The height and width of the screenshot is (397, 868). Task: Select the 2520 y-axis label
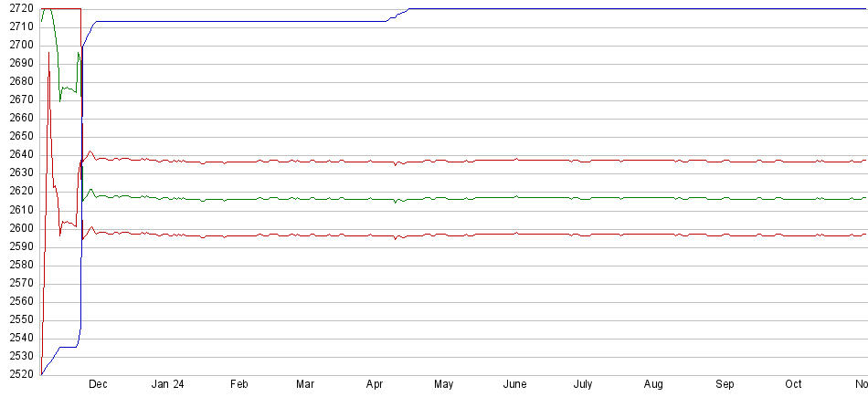(x=17, y=374)
